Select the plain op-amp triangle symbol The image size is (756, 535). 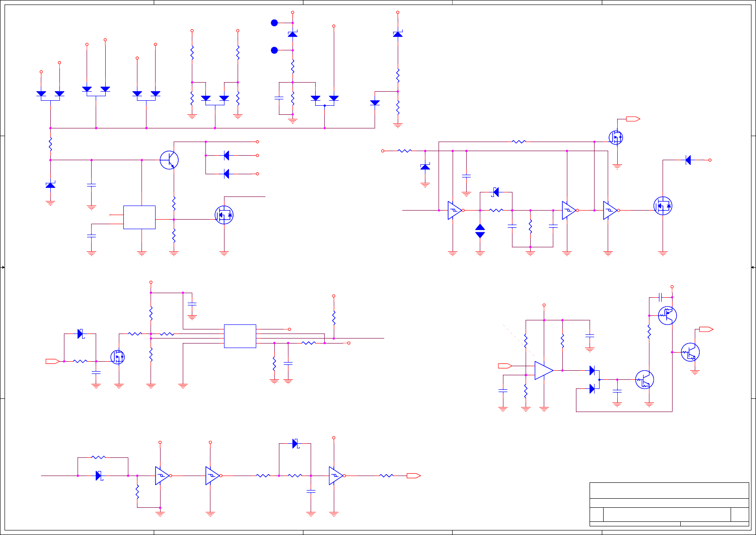pos(544,371)
